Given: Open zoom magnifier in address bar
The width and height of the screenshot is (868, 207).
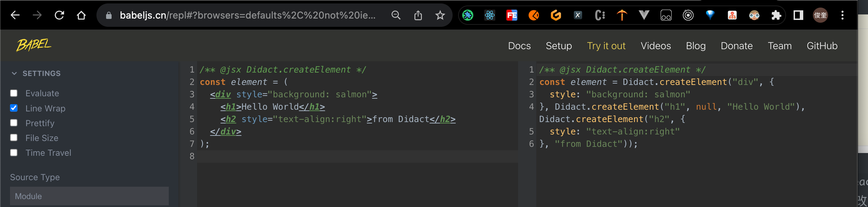Looking at the screenshot, I should click(x=396, y=15).
